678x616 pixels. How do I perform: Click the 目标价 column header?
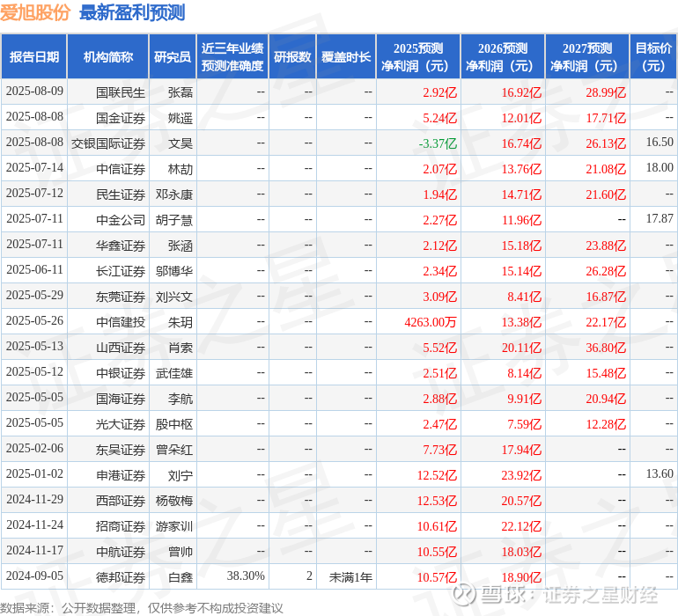653,56
